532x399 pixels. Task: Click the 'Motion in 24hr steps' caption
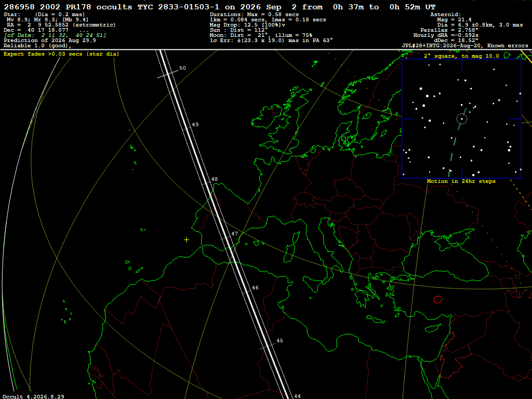pos(461,181)
